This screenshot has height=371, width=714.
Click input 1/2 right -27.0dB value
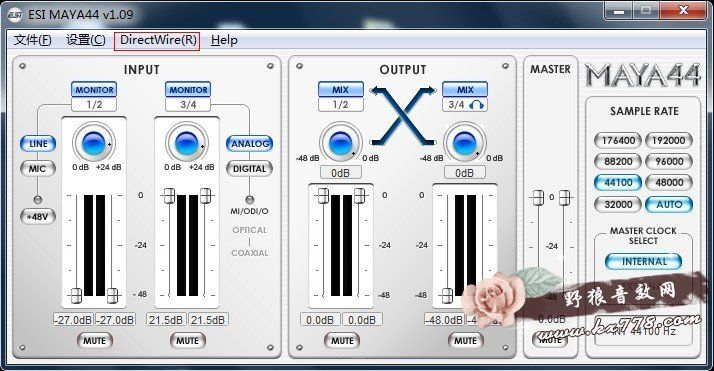click(115, 320)
